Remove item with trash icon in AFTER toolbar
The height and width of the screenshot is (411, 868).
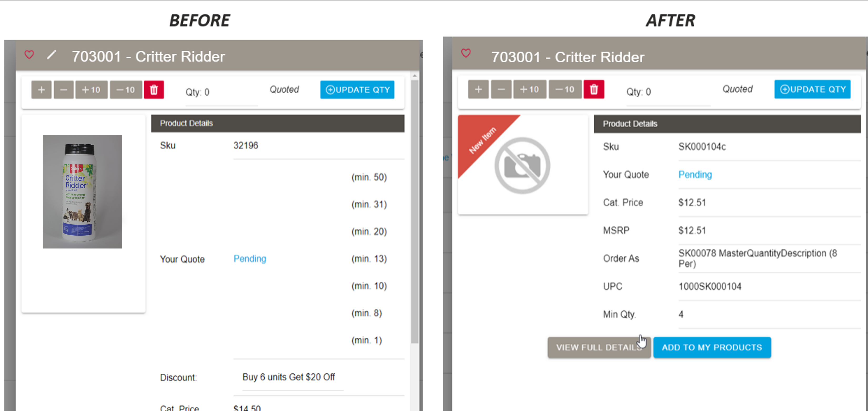(594, 89)
